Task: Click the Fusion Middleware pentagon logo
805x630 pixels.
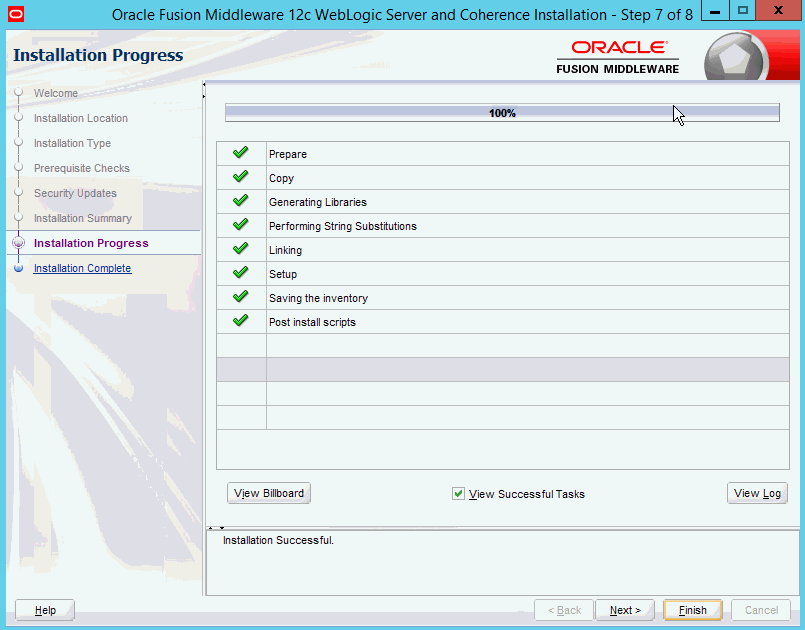Action: click(735, 58)
